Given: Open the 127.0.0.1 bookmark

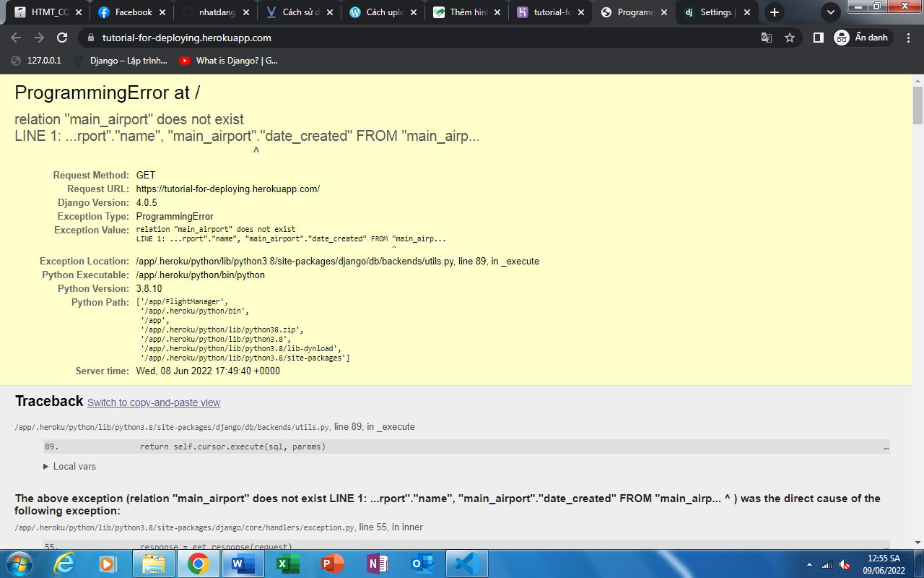Looking at the screenshot, I should [x=36, y=61].
